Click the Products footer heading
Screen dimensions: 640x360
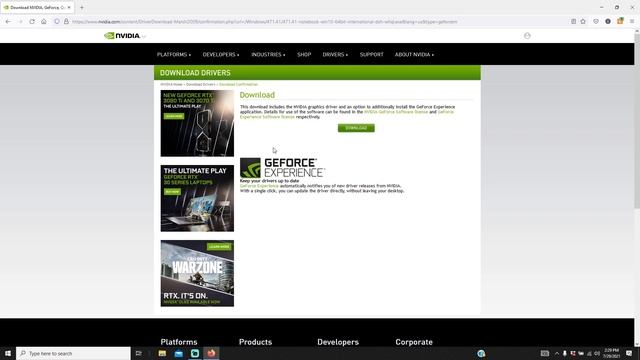point(256,342)
